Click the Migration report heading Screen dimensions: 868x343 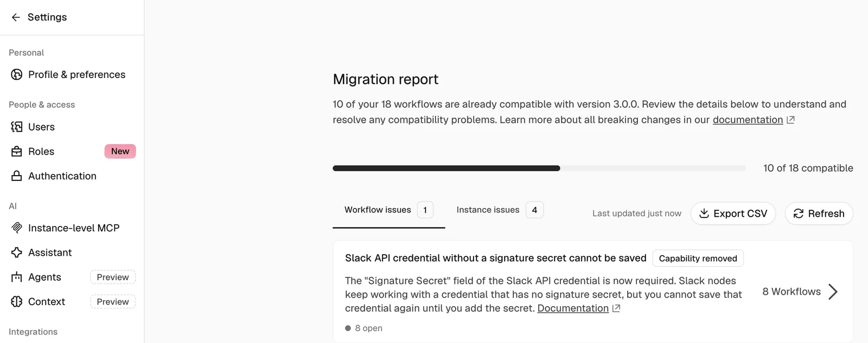(x=386, y=79)
